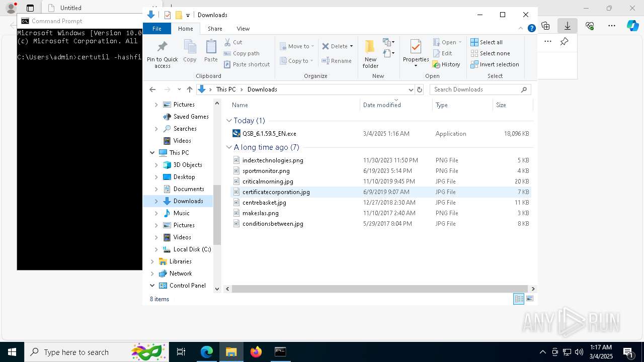Select Network in navigation tree
Viewport: 644px width, 362px height.
pyautogui.click(x=181, y=274)
